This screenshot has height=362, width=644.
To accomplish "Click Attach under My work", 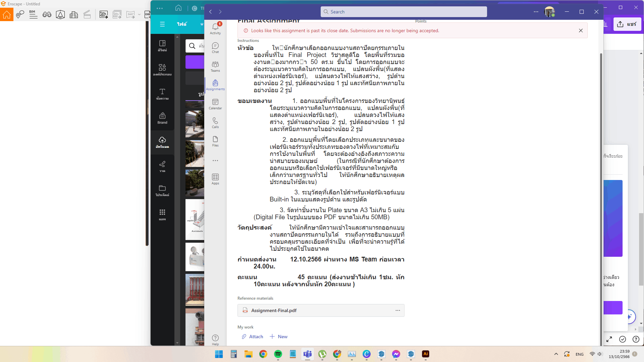I will click(252, 337).
